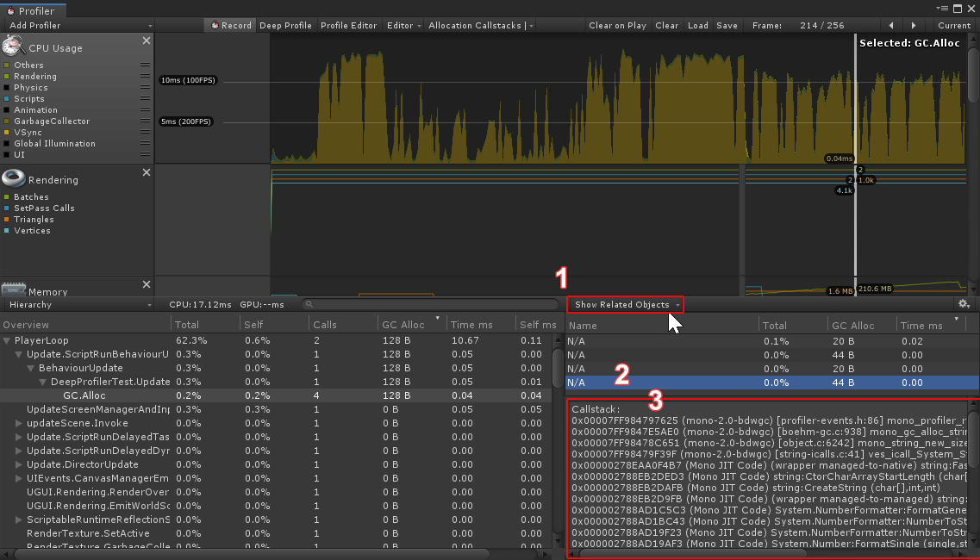Close the Rendering profiler module
Viewport: 980px width, 560px height.
146,171
